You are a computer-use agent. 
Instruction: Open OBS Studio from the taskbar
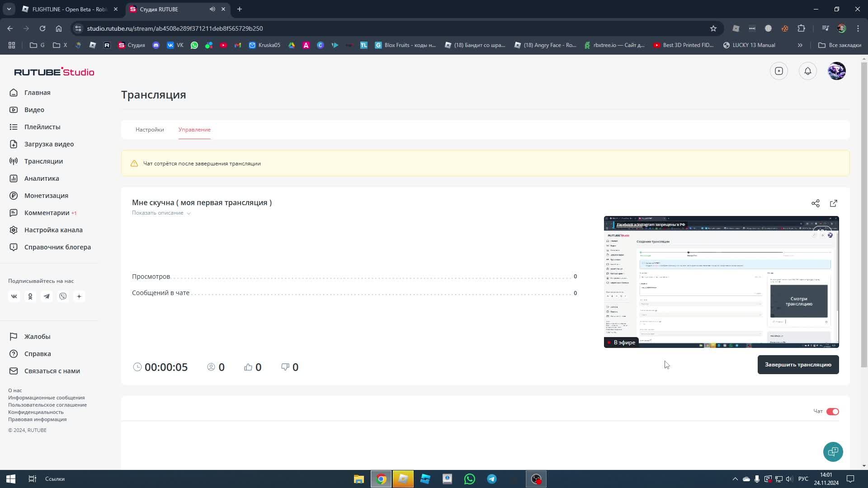point(536,479)
